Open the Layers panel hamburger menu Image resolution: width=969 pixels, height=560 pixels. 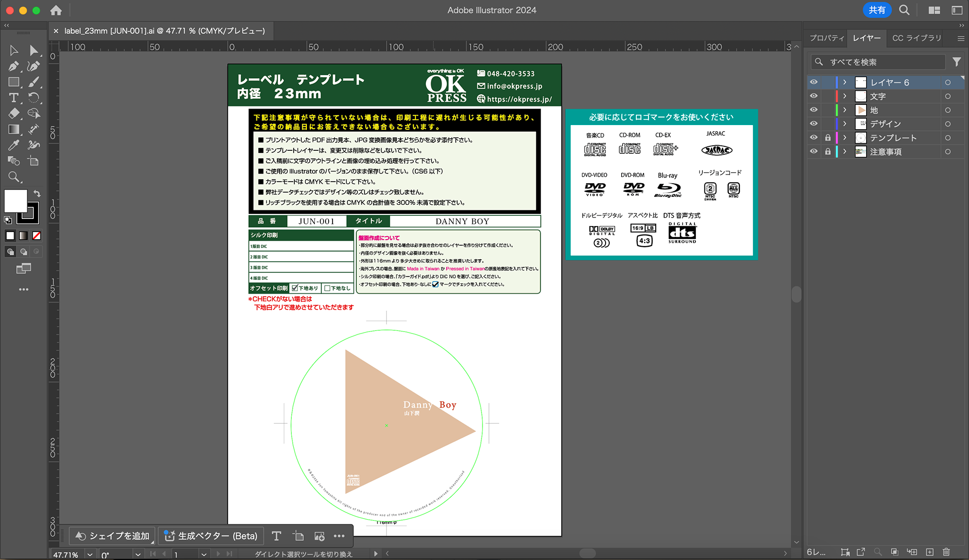[960, 38]
